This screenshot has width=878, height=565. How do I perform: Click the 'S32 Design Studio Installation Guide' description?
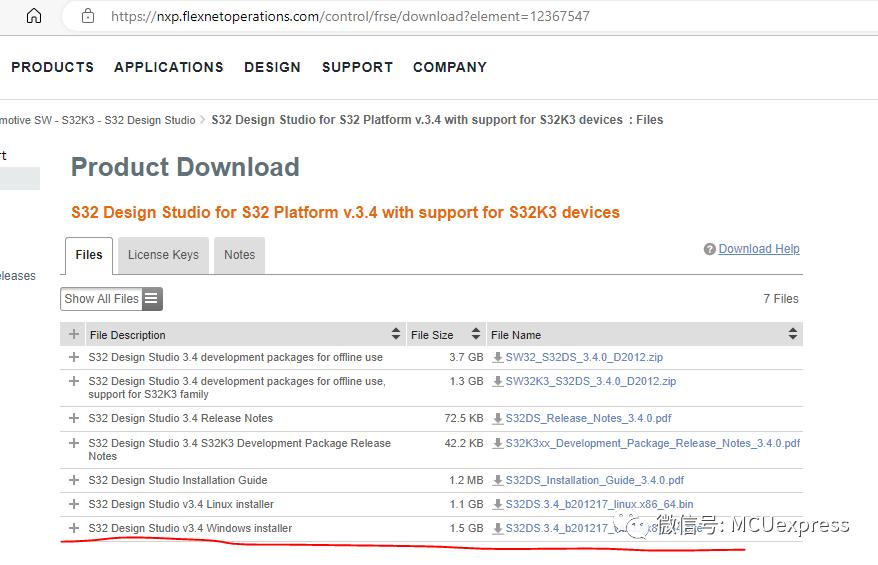(x=178, y=480)
